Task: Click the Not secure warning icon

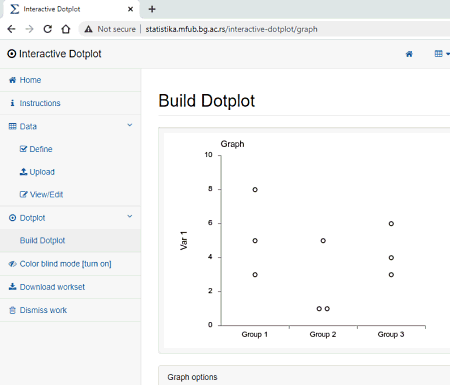Action: 88,29
